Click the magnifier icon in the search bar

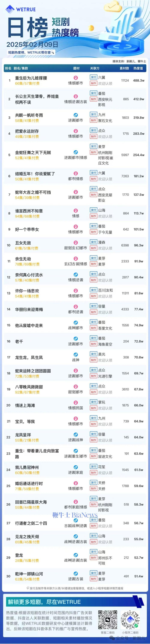coord(52,52)
